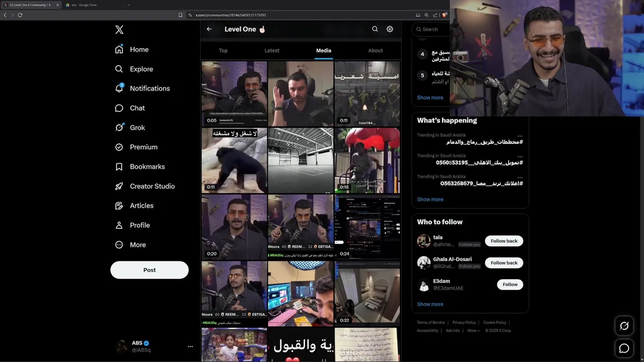The width and height of the screenshot is (644, 362).
Task: Open Bookmarks in the sidebar
Action: pos(140,166)
